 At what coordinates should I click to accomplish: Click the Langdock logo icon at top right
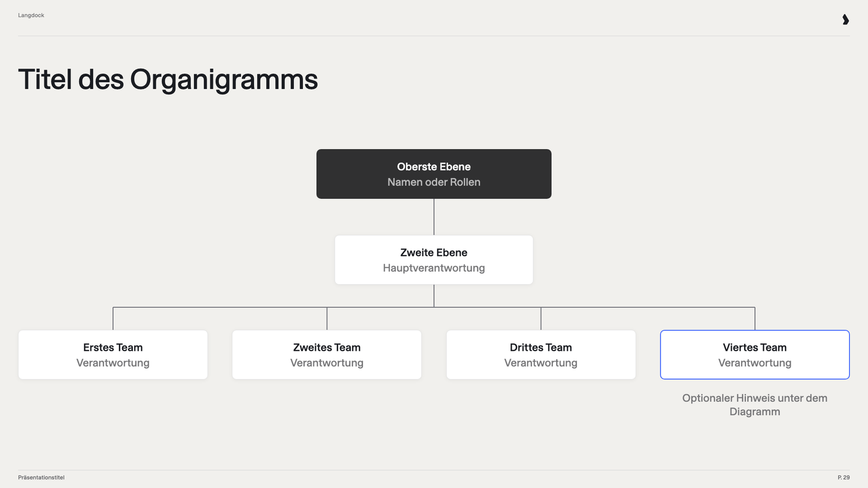tap(845, 20)
